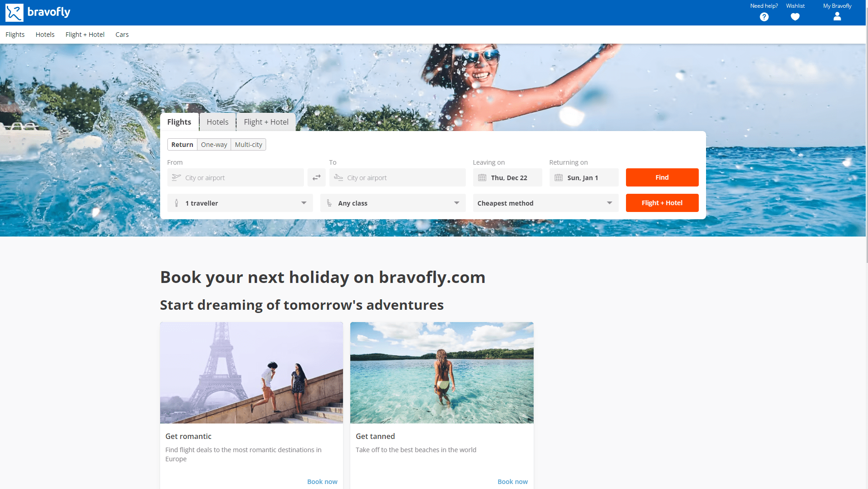Switch to the Hotels search tab
868x489 pixels.
point(217,122)
